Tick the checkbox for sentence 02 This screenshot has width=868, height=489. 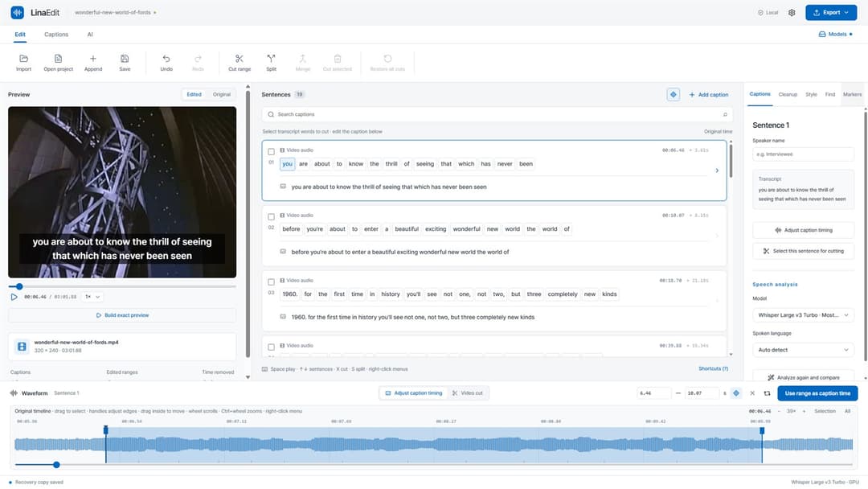pos(272,217)
